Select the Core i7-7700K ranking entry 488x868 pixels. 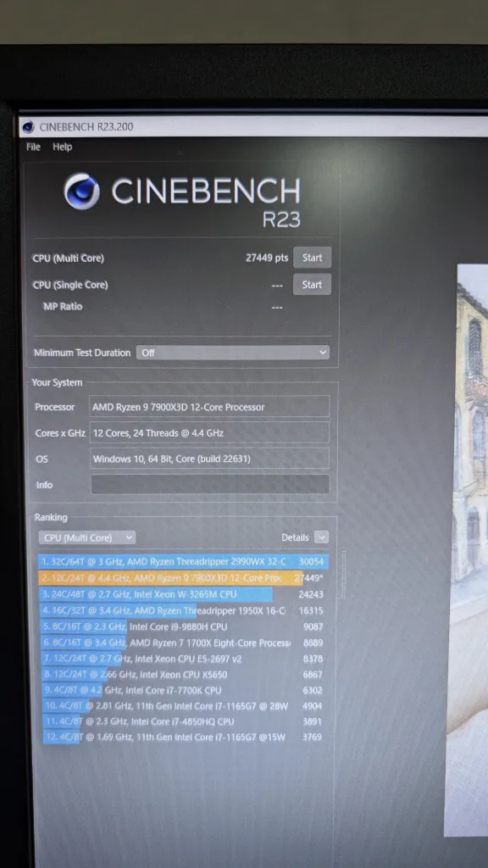184,690
